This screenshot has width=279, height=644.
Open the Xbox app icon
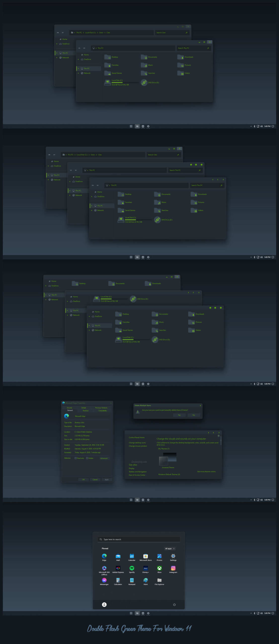159,568
